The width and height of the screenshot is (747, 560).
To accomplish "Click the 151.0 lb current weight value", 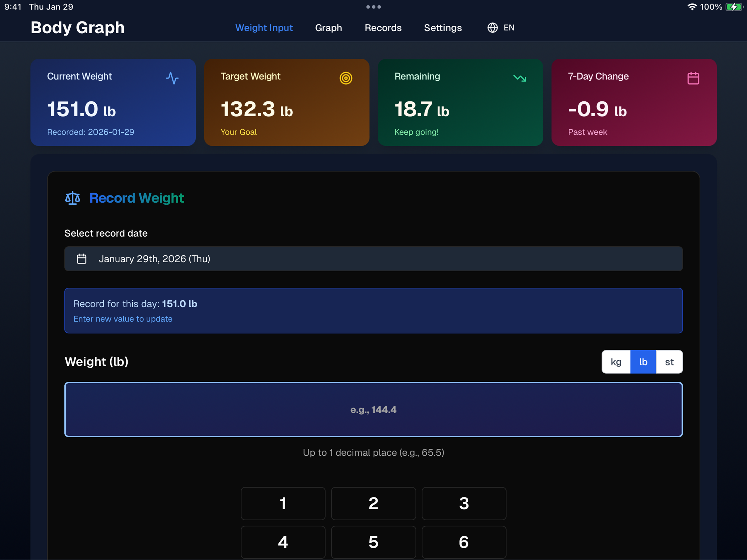I will coord(81,109).
